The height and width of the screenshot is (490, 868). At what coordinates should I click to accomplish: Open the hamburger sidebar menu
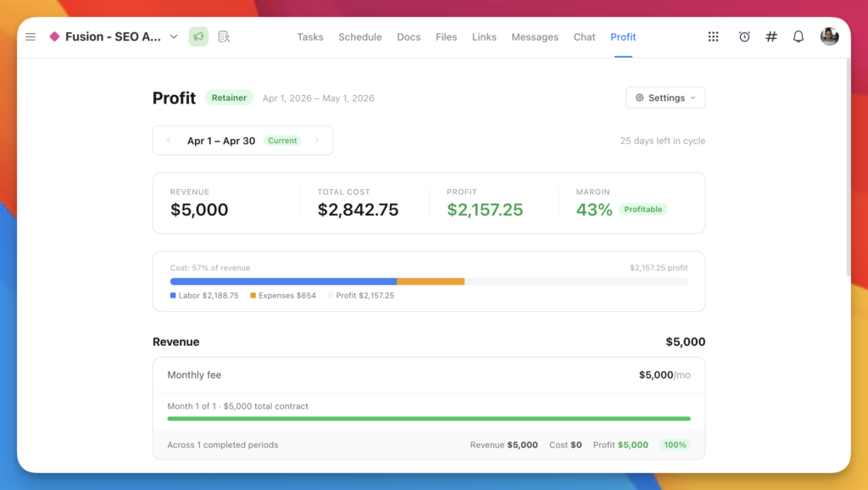pos(31,37)
